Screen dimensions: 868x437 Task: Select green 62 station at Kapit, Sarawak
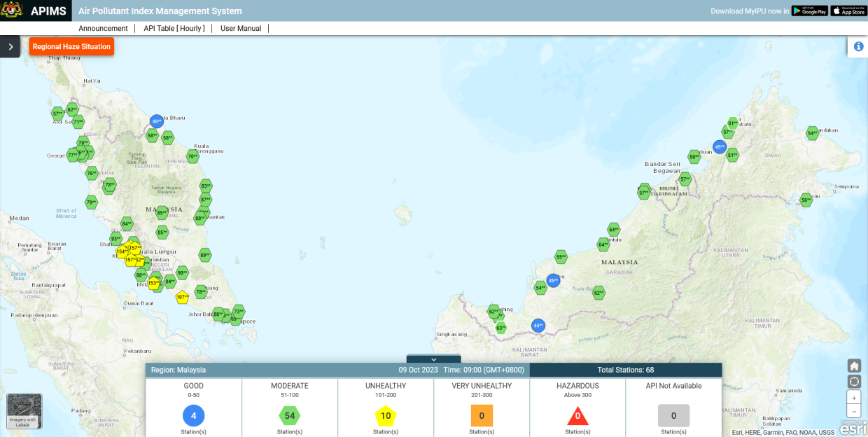pos(598,293)
